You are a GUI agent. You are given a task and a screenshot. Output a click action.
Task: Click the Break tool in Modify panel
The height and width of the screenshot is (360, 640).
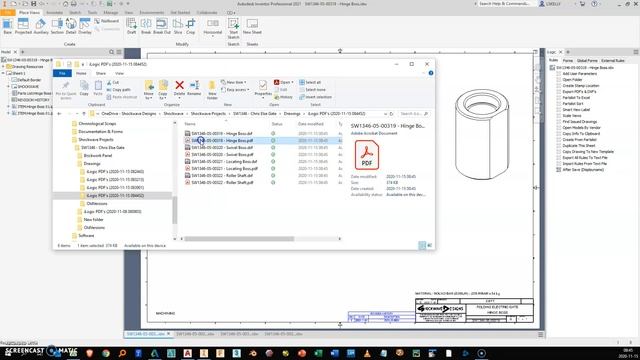[x=146, y=27]
